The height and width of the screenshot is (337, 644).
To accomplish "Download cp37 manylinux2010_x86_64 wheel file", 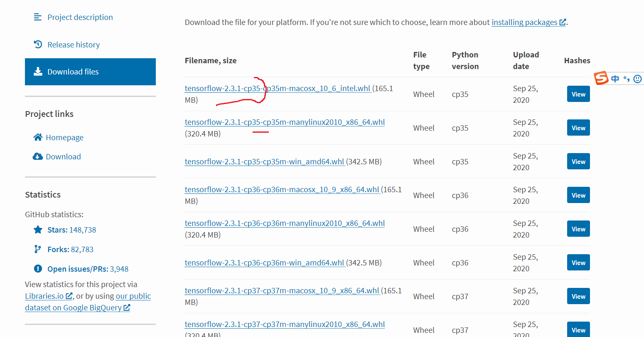I will point(285,324).
